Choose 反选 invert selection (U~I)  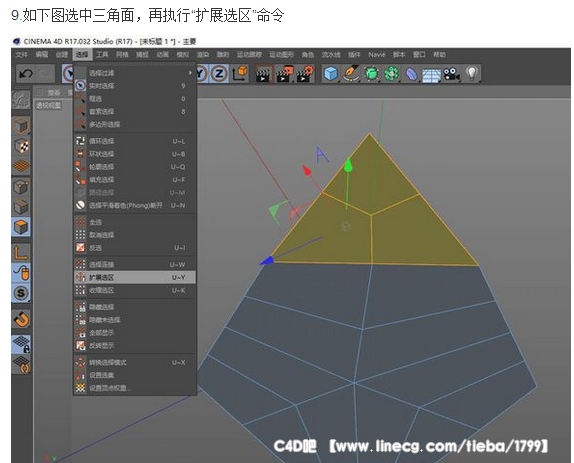135,247
